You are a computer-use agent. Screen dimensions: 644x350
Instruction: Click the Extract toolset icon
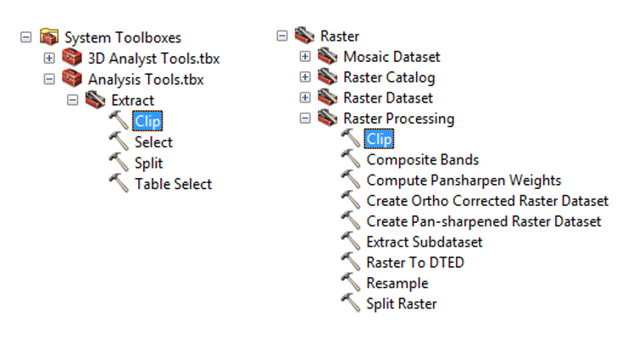point(97,100)
